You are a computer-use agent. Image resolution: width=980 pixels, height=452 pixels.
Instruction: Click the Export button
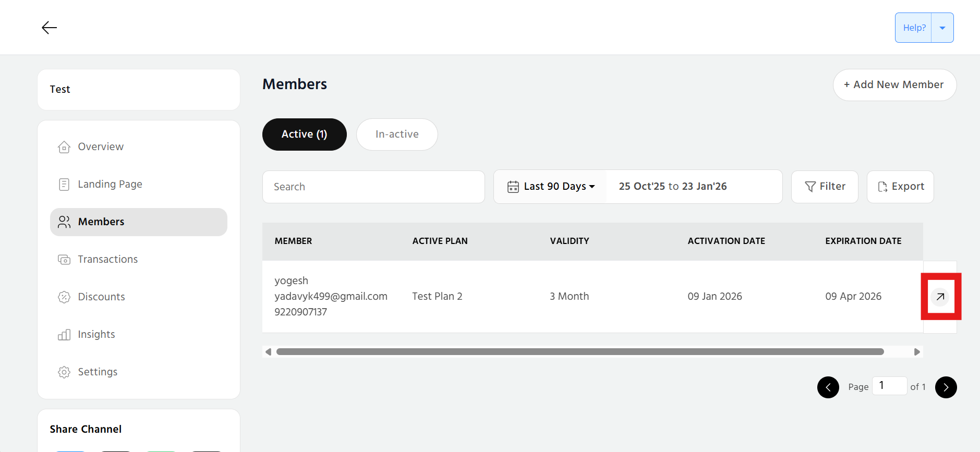click(x=900, y=187)
